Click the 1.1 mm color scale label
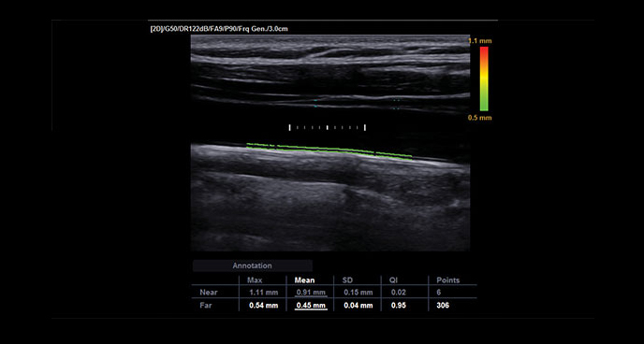 click(480, 41)
